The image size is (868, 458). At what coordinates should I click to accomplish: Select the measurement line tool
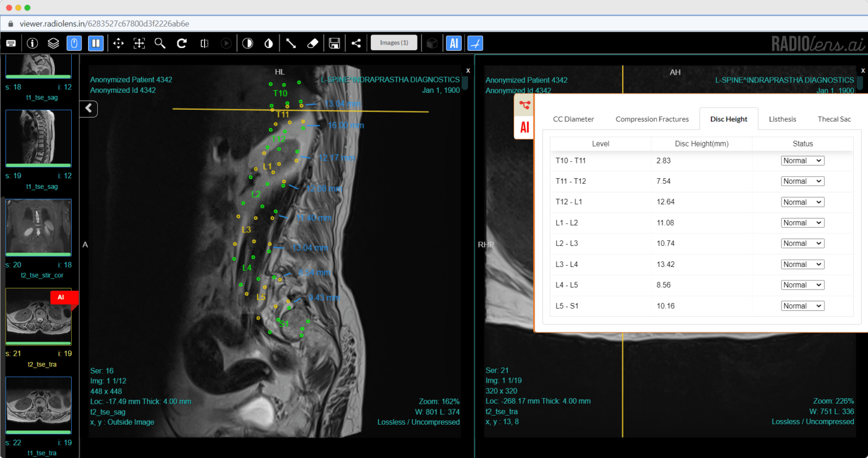click(x=290, y=43)
